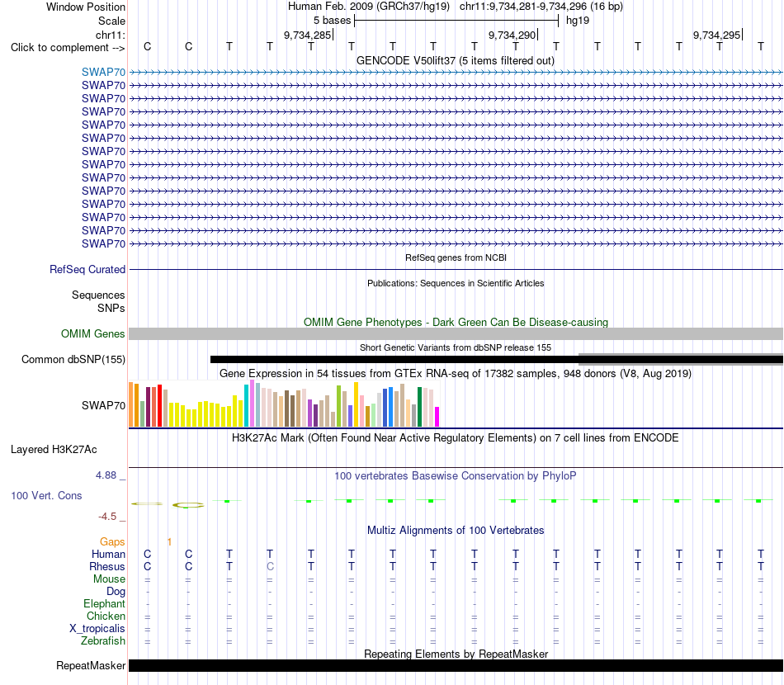Click the chr11: ruler label
The image size is (784, 685).
pos(111,35)
